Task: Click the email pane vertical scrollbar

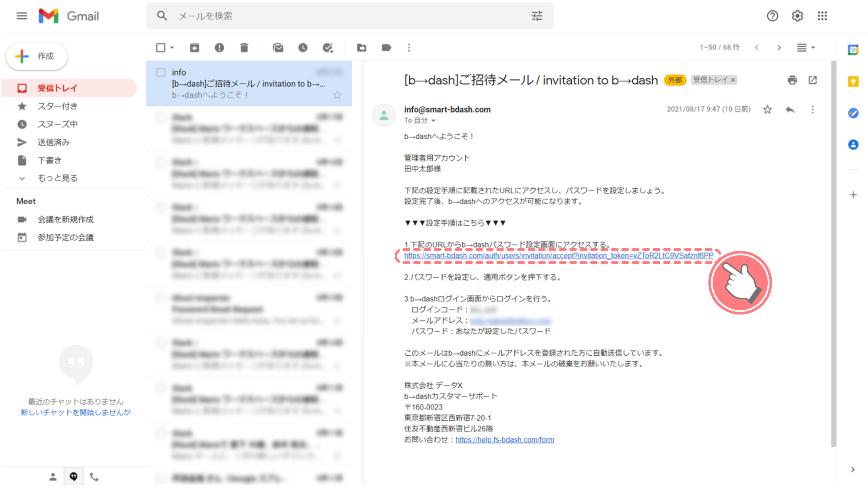Action: [x=833, y=254]
